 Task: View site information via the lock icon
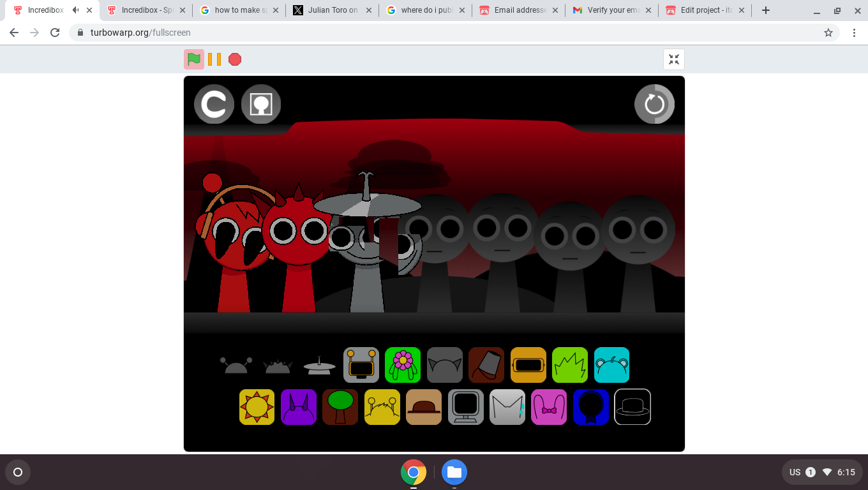point(80,33)
